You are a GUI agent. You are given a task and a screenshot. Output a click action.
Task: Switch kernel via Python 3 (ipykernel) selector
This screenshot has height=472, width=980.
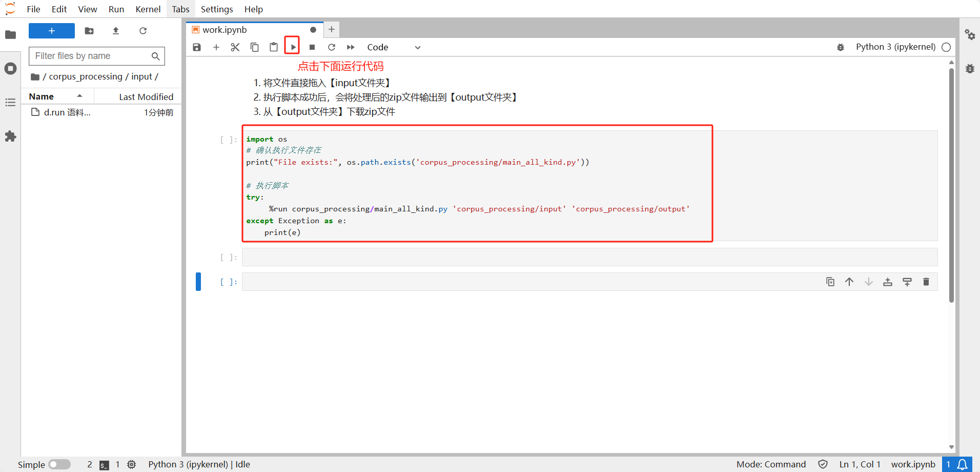click(x=895, y=47)
